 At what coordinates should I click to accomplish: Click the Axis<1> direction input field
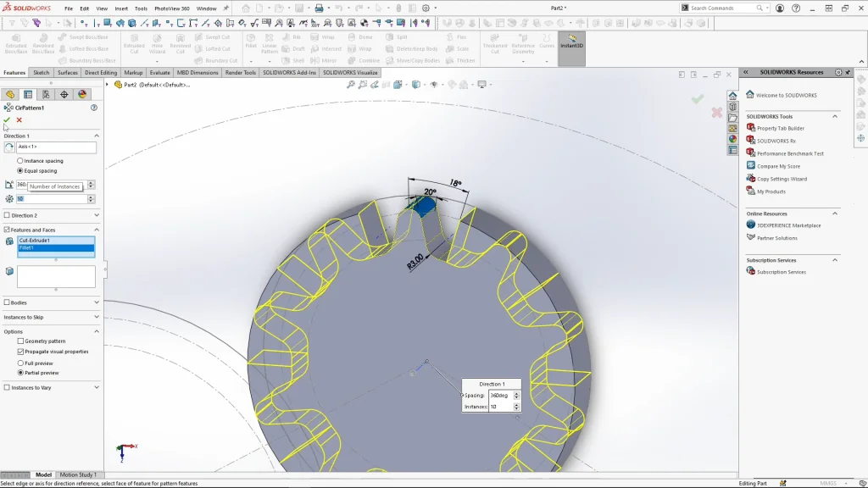point(56,147)
